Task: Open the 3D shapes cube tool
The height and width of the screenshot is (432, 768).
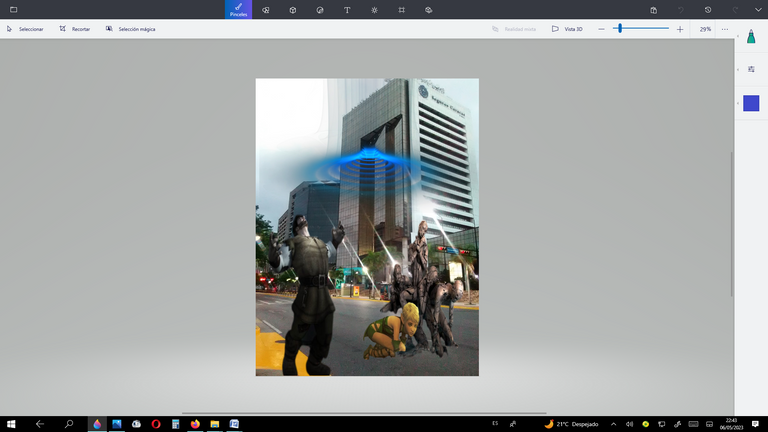Action: pos(292,10)
